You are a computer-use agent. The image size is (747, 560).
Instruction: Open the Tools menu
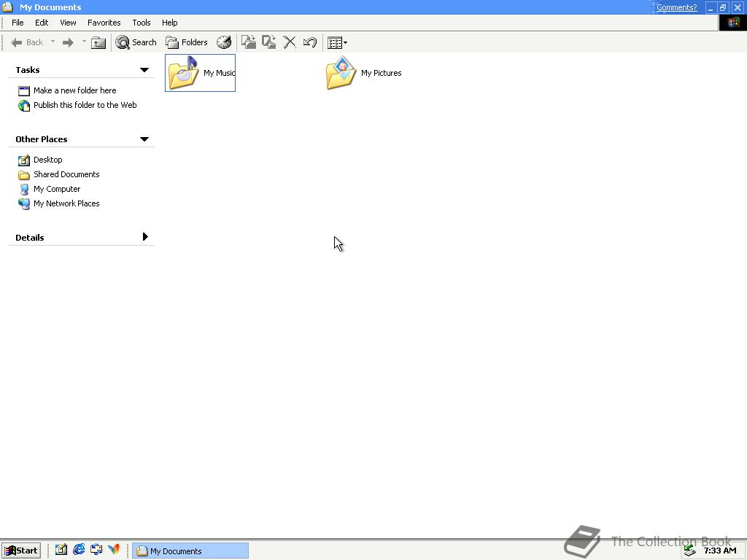[141, 23]
